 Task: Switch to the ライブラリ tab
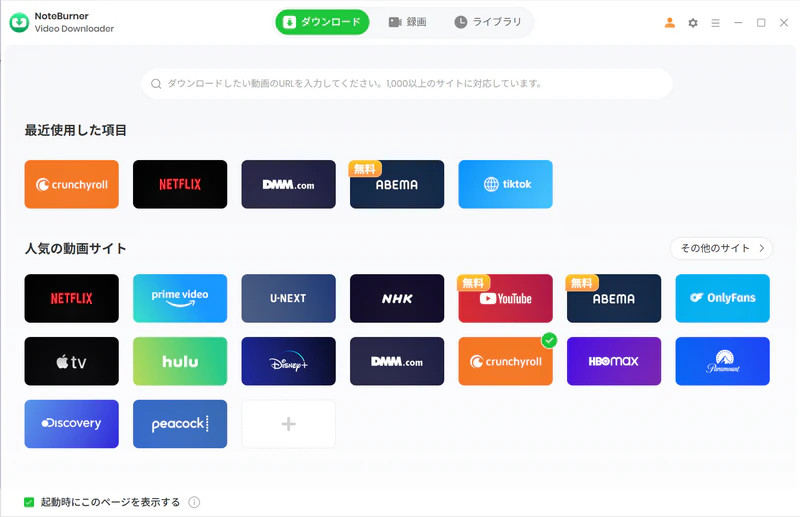pyautogui.click(x=488, y=22)
